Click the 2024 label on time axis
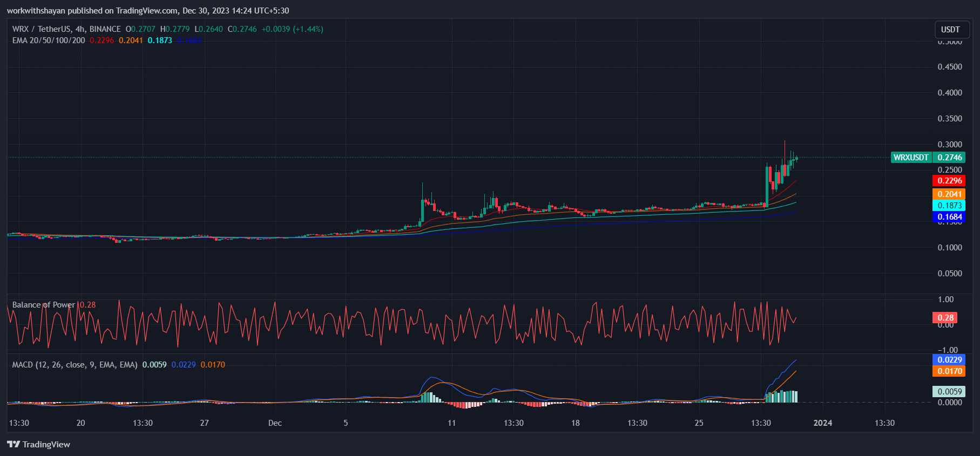The width and height of the screenshot is (980, 456). coord(822,423)
